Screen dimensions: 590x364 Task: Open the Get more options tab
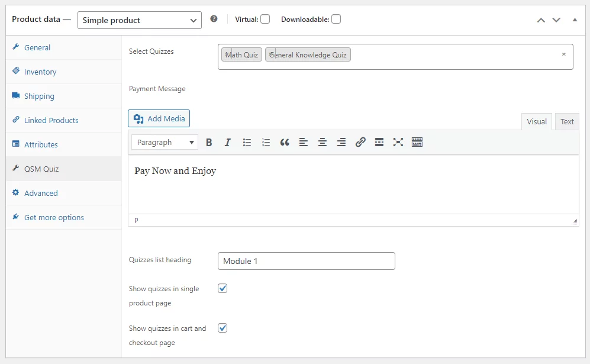(x=63, y=217)
